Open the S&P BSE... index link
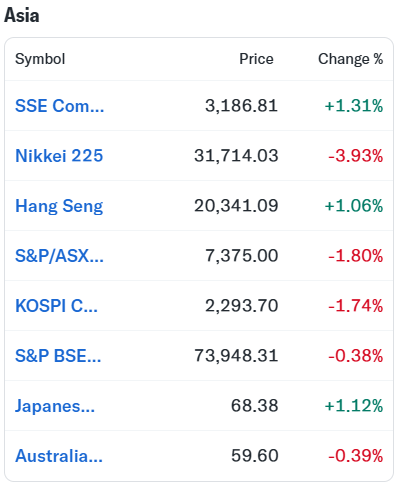Screen dimensions: 414x495 pyautogui.click(x=58, y=356)
